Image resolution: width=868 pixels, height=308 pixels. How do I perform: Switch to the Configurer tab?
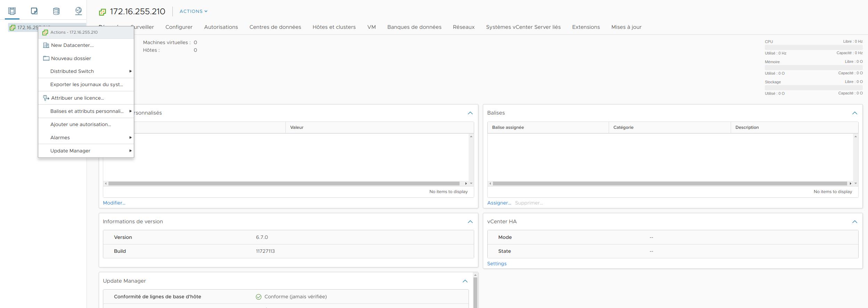coord(179,27)
